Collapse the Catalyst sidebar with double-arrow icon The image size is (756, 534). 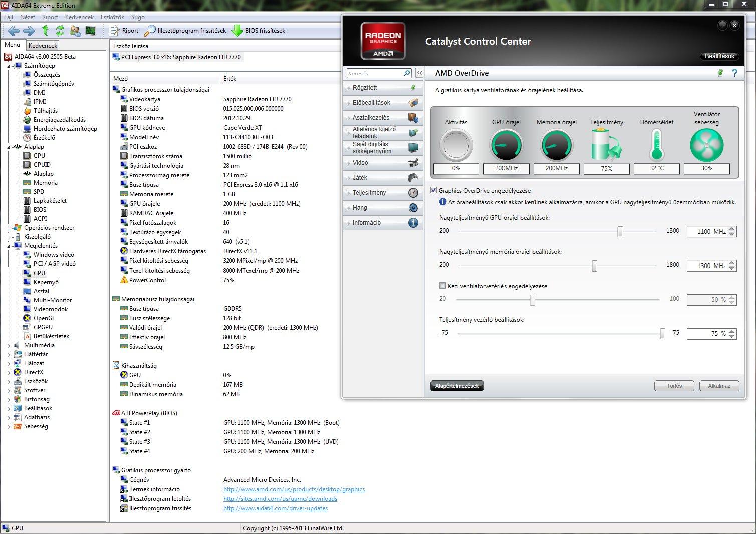click(x=419, y=73)
